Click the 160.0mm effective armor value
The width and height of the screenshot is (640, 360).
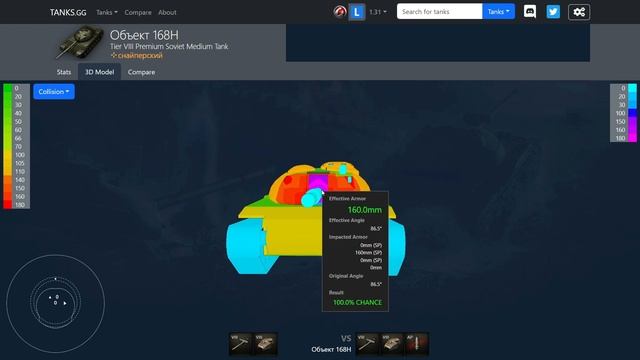(x=364, y=210)
